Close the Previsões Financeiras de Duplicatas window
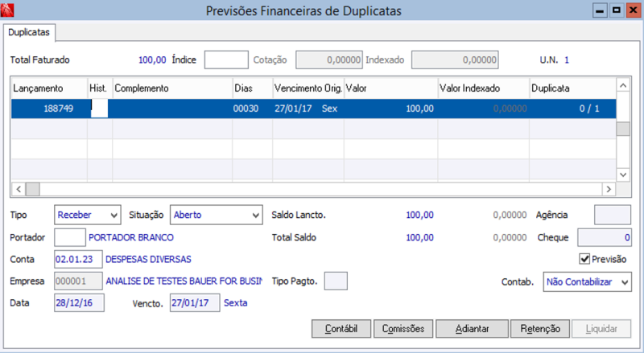 click(634, 10)
